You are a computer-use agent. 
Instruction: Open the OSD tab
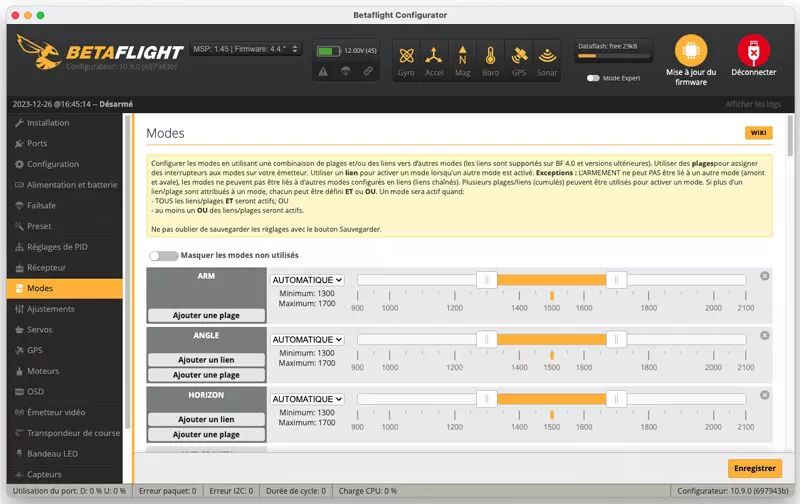(x=64, y=392)
